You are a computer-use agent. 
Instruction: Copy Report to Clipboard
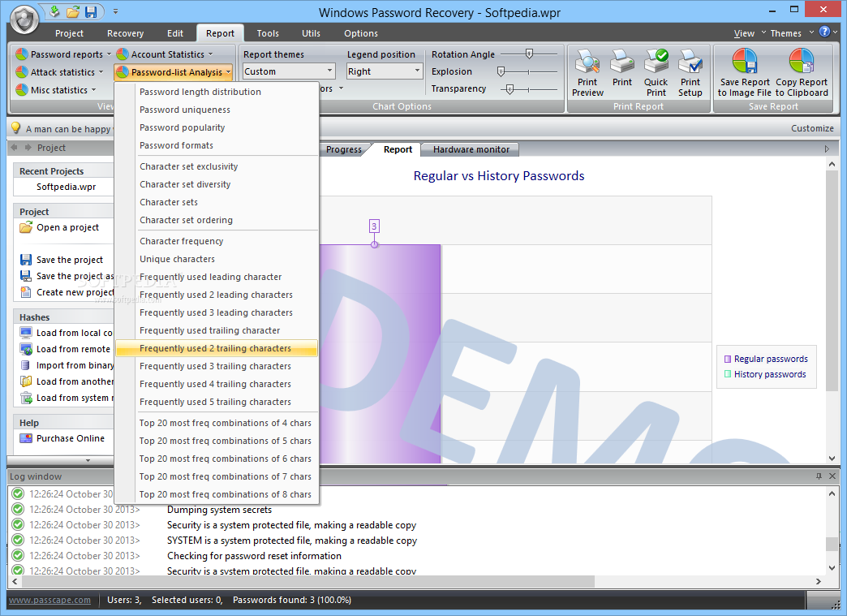tap(801, 73)
